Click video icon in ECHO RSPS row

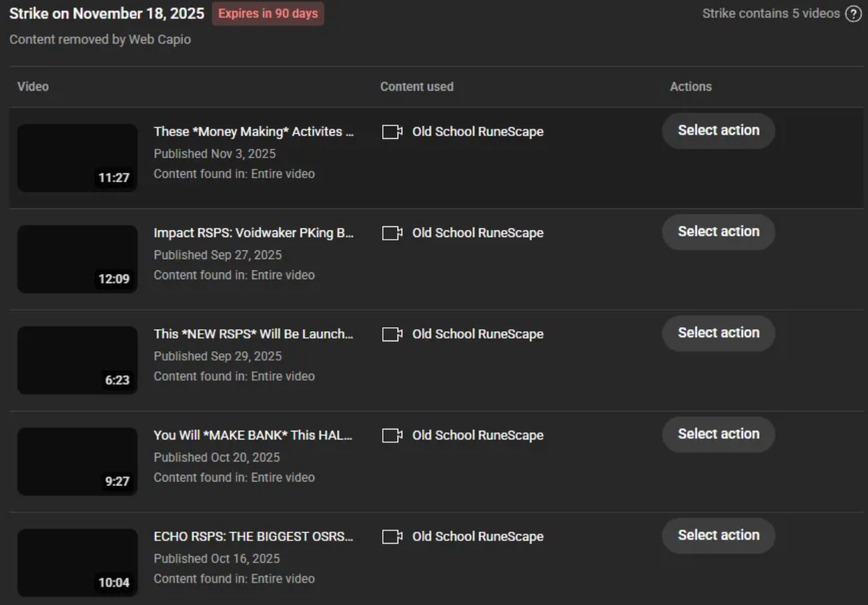point(392,537)
